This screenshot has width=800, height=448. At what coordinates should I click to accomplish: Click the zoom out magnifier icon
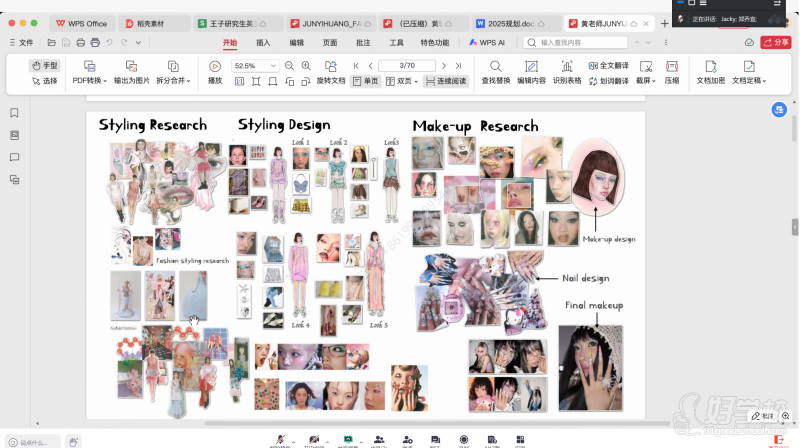click(290, 65)
